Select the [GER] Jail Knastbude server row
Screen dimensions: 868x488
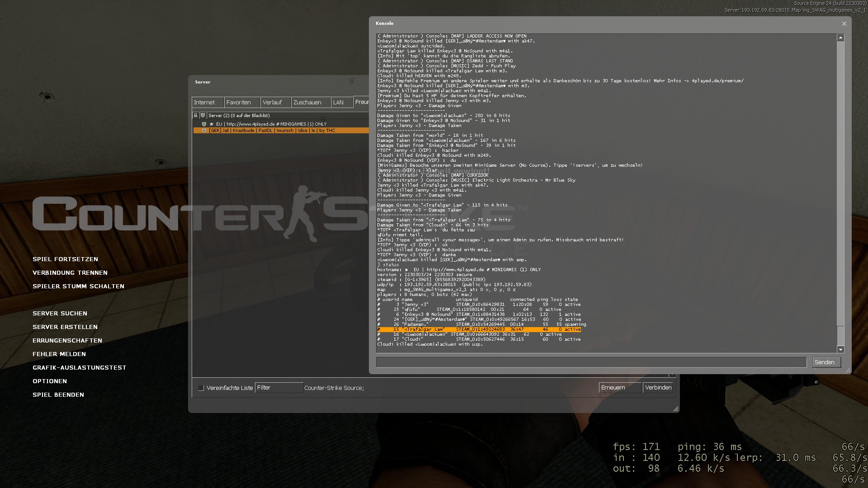281,131
